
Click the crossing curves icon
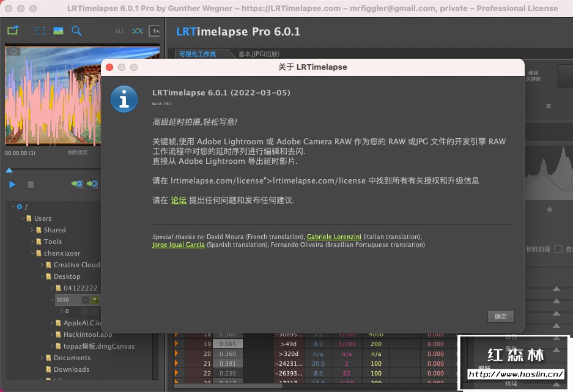pos(138,31)
